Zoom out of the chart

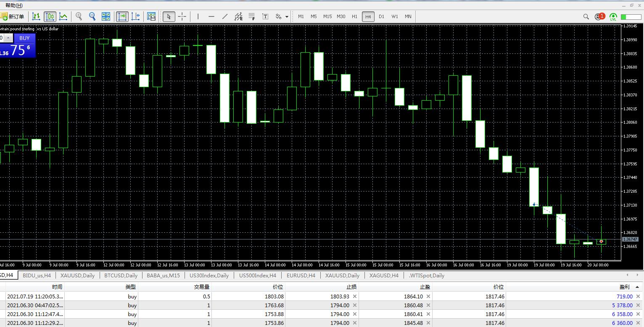click(x=92, y=16)
